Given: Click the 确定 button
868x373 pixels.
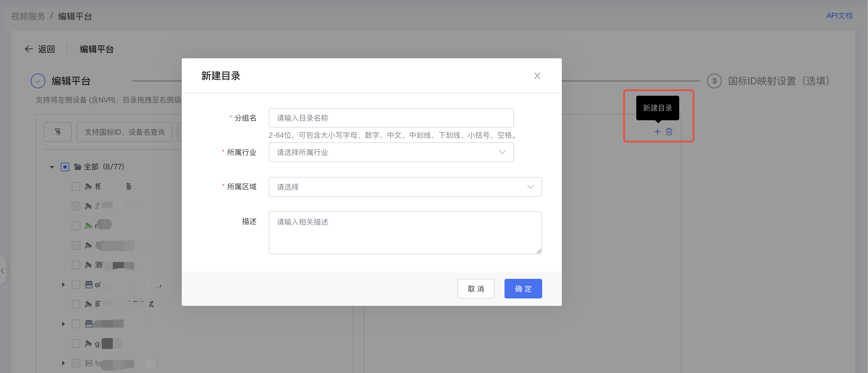Looking at the screenshot, I should click(x=523, y=289).
